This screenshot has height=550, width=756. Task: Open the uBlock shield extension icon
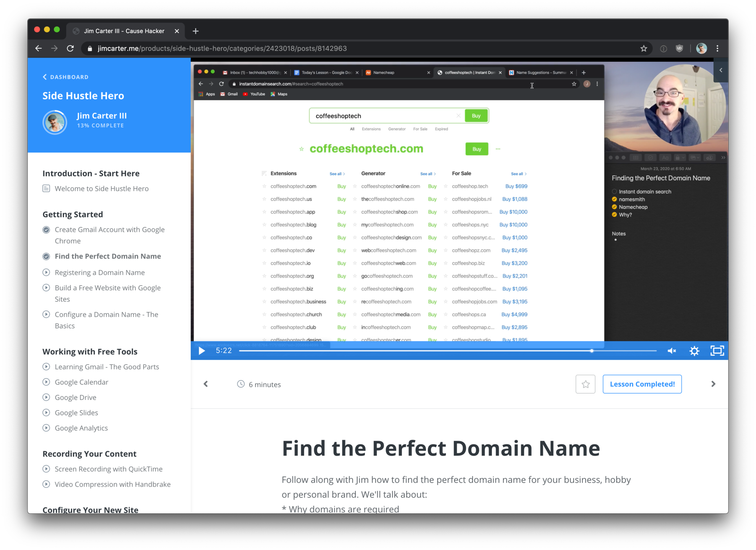[679, 49]
